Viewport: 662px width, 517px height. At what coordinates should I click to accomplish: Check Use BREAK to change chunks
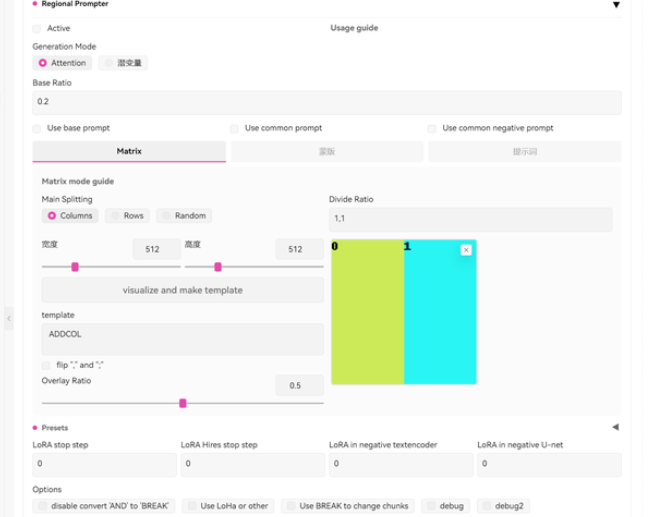coord(290,506)
